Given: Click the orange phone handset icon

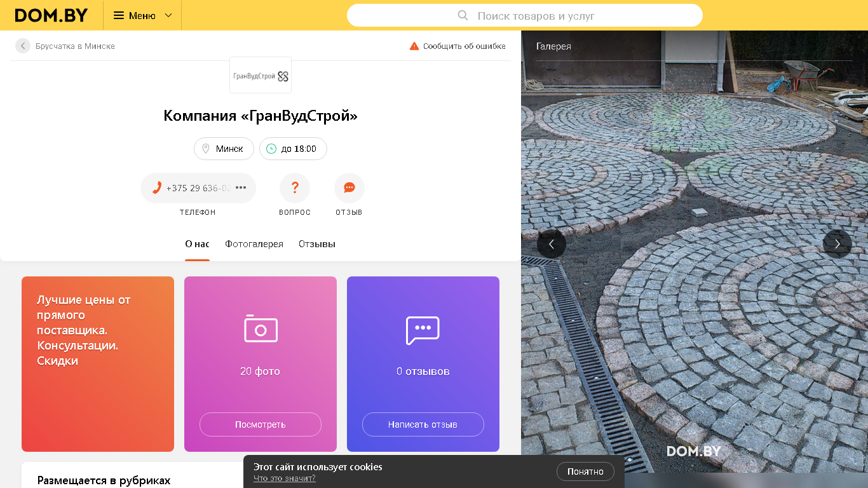Looking at the screenshot, I should (156, 188).
